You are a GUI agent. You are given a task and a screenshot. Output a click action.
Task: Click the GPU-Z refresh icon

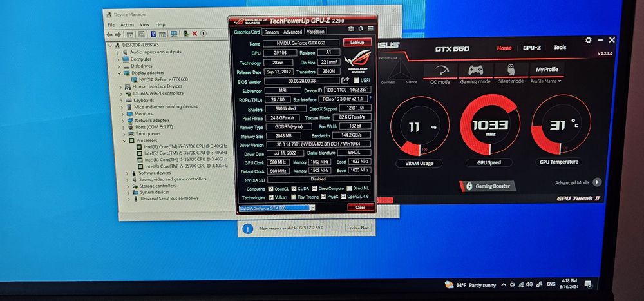[360, 28]
